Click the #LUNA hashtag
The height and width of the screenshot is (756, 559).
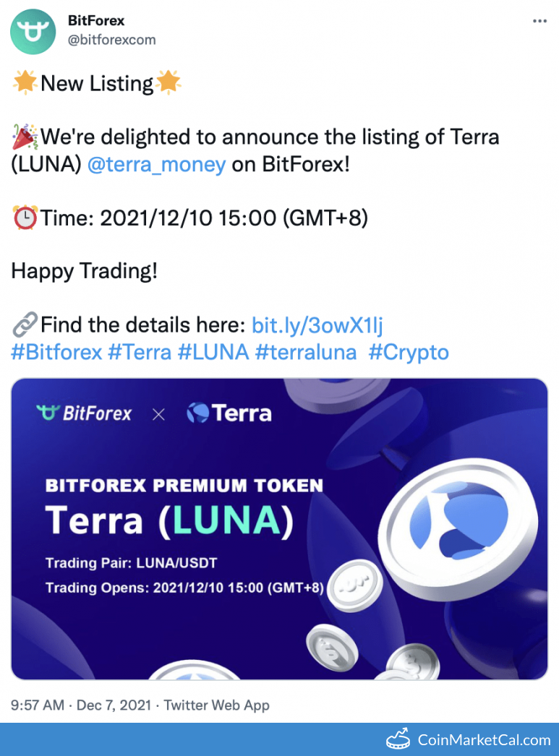(210, 352)
